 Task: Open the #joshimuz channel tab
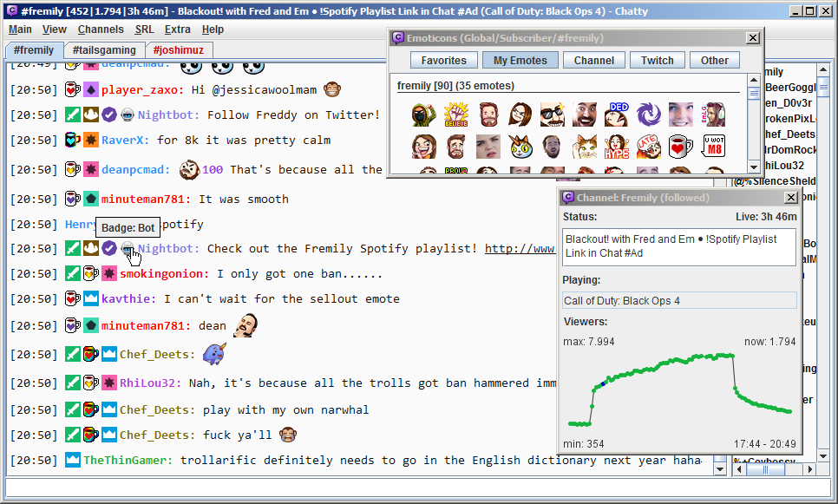[x=176, y=50]
